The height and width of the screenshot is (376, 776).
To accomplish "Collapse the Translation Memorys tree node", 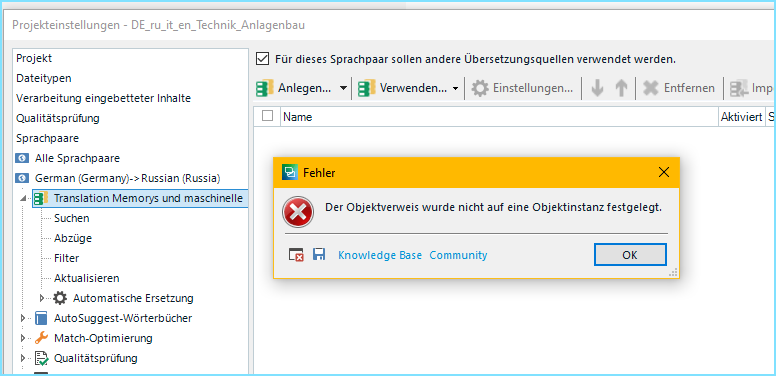I will (23, 198).
